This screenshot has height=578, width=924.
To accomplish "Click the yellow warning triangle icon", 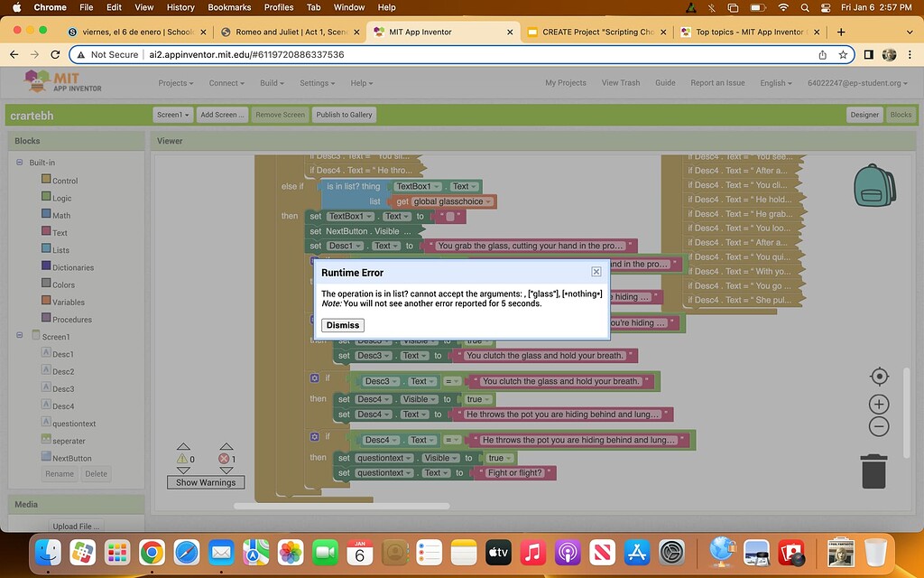I will coord(183,459).
